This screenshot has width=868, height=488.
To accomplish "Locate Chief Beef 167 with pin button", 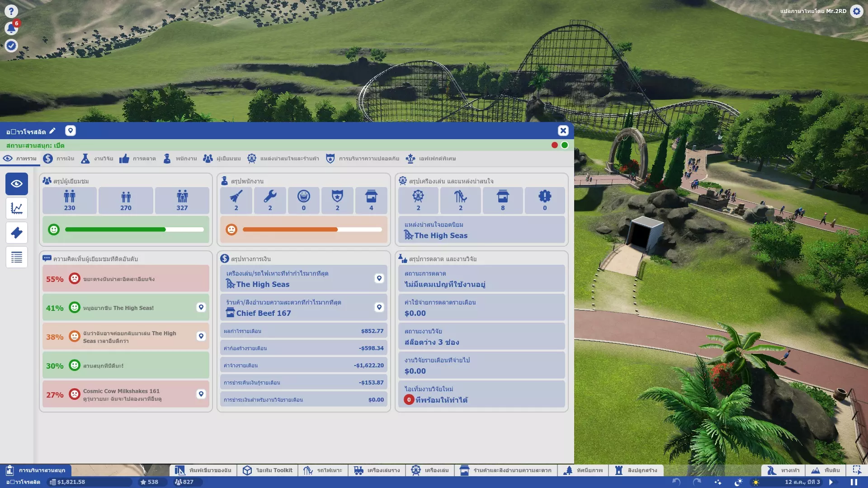I will point(379,307).
